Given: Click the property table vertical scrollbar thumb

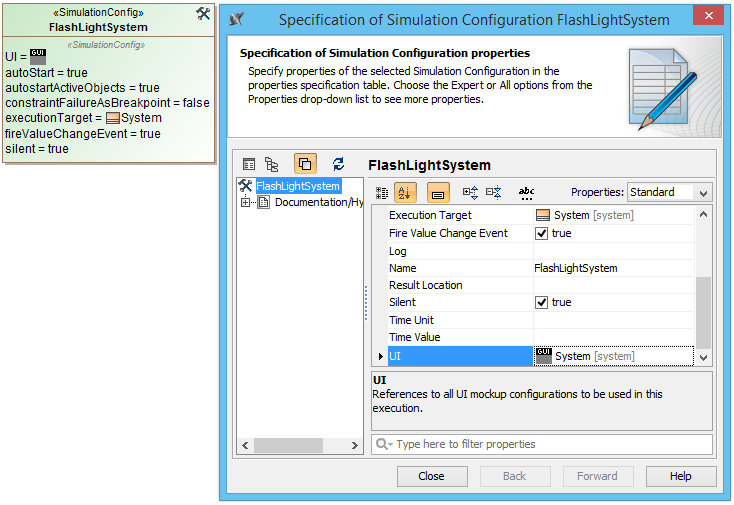Looking at the screenshot, I should tap(703, 310).
